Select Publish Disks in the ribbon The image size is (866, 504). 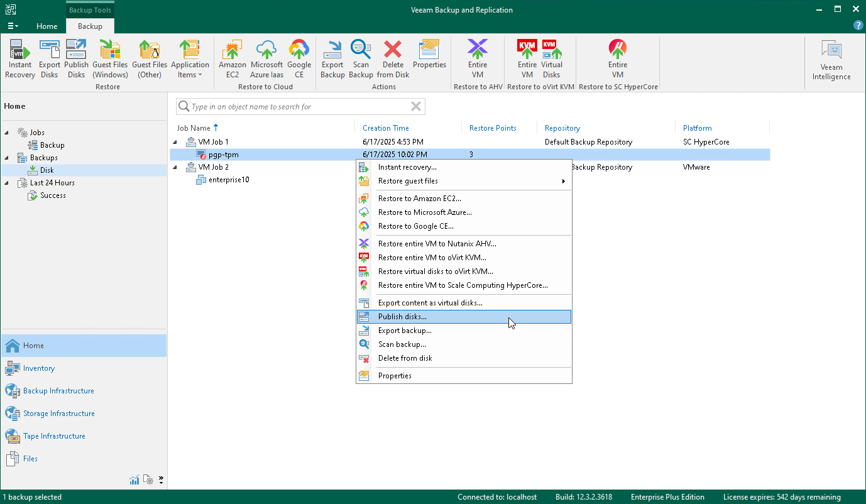pyautogui.click(x=76, y=59)
